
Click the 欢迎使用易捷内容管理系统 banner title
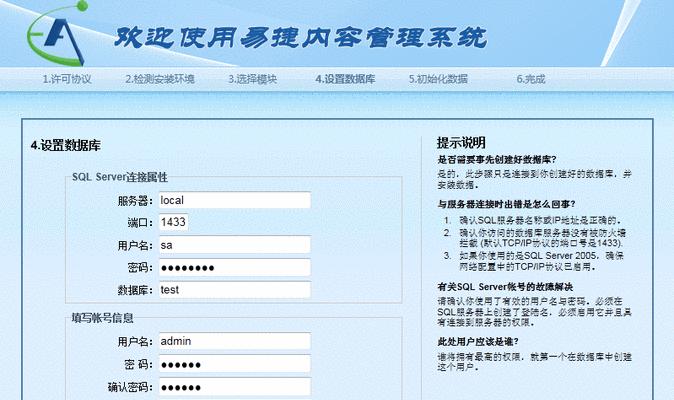(x=300, y=38)
